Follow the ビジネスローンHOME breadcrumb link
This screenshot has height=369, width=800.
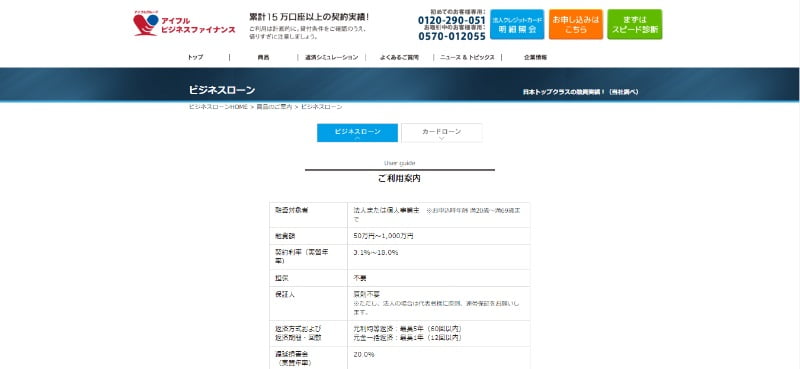point(218,107)
